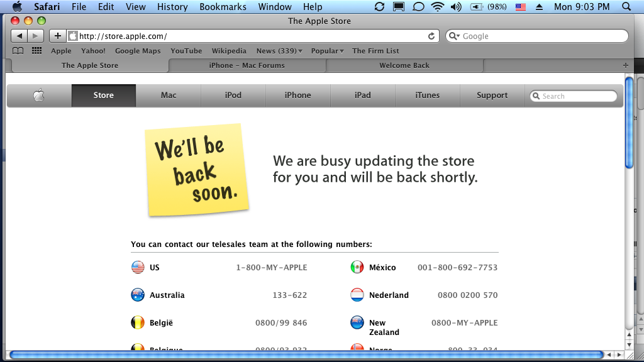This screenshot has height=362, width=644.
Task: Open the iPod navigation tab
Action: tap(233, 96)
